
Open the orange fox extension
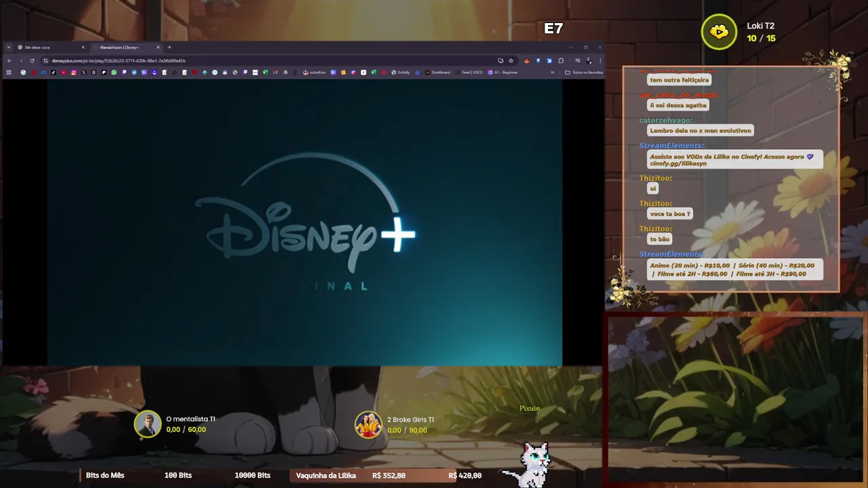click(x=527, y=60)
